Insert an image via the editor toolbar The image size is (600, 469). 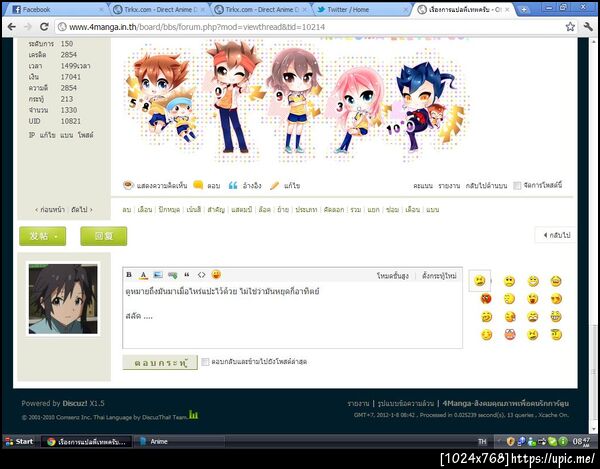pos(158,275)
